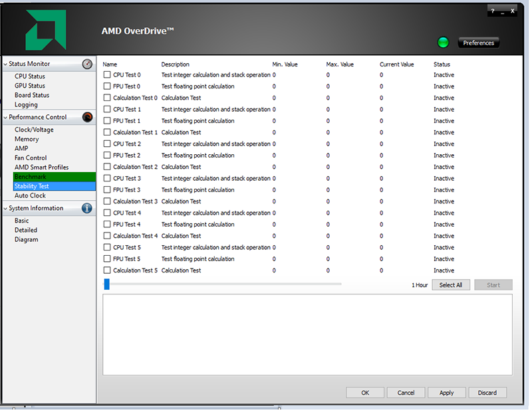Check Calculation Test 5
The width and height of the screenshot is (532, 410).
(x=107, y=270)
